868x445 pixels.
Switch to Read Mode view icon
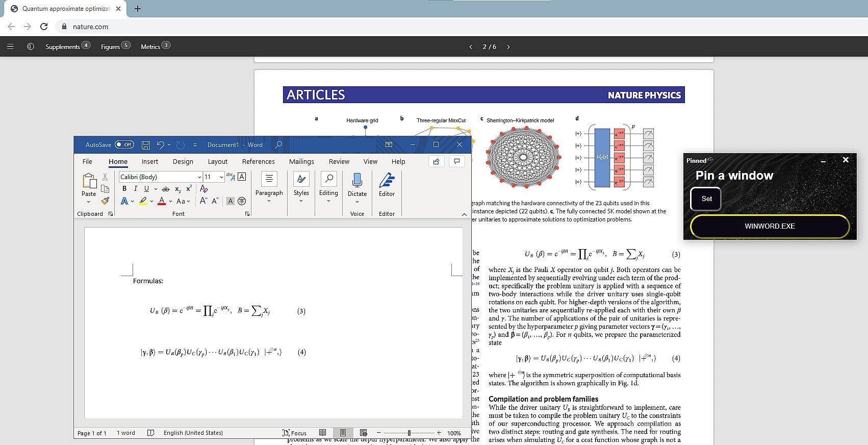322,433
